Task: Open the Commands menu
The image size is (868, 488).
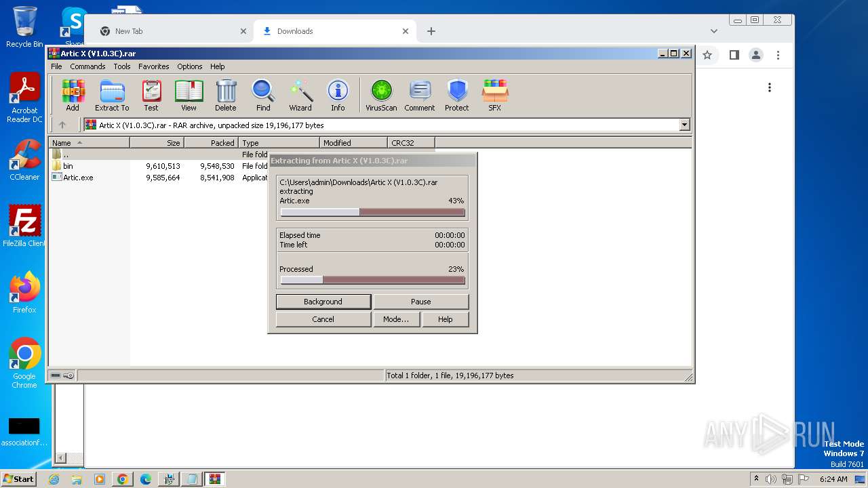Action: [87, 66]
